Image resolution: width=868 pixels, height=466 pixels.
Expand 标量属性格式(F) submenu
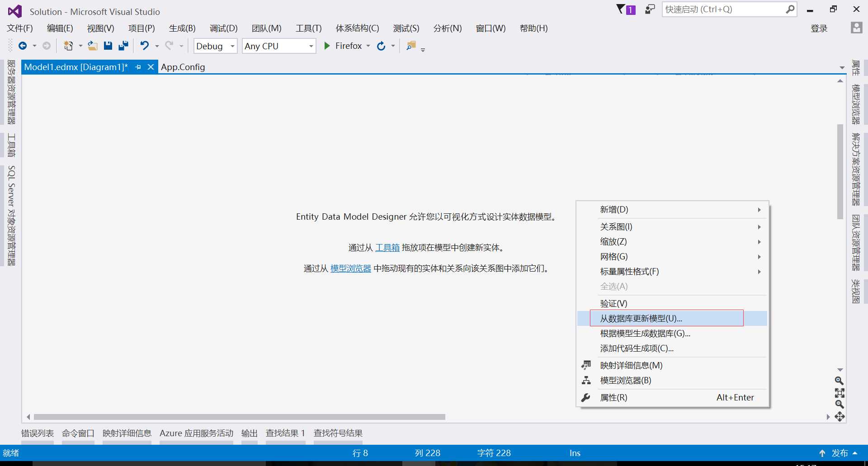coord(672,272)
